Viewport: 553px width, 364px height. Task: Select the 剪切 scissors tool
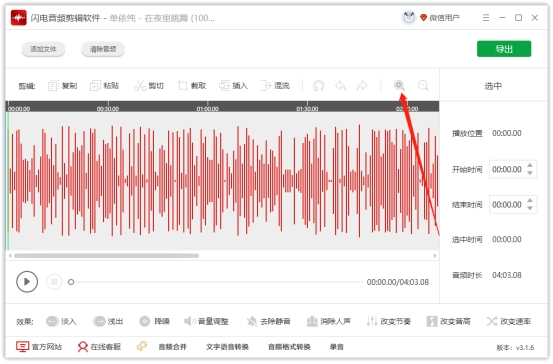point(149,85)
